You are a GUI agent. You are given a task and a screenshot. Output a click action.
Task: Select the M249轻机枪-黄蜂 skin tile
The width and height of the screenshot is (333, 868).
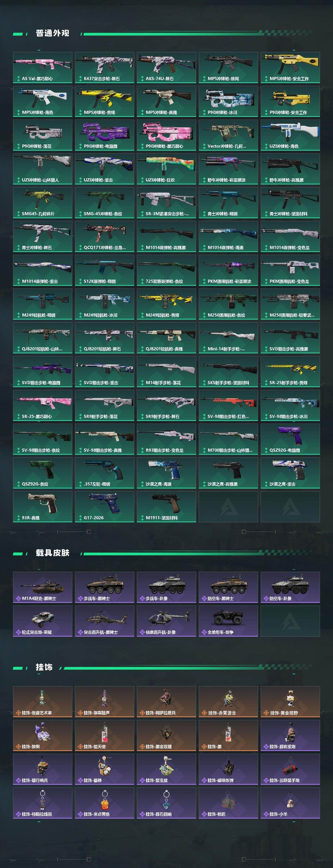(x=166, y=304)
